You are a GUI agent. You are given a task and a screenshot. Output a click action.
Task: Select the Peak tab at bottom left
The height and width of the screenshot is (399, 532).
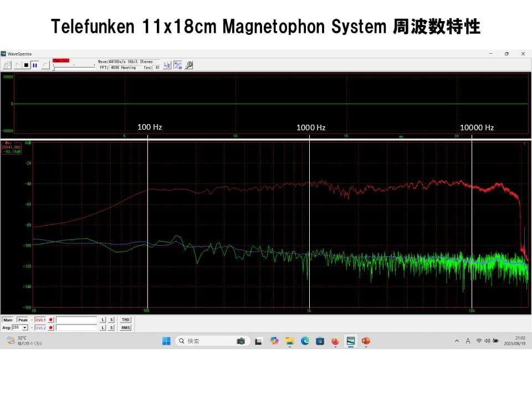[23, 320]
